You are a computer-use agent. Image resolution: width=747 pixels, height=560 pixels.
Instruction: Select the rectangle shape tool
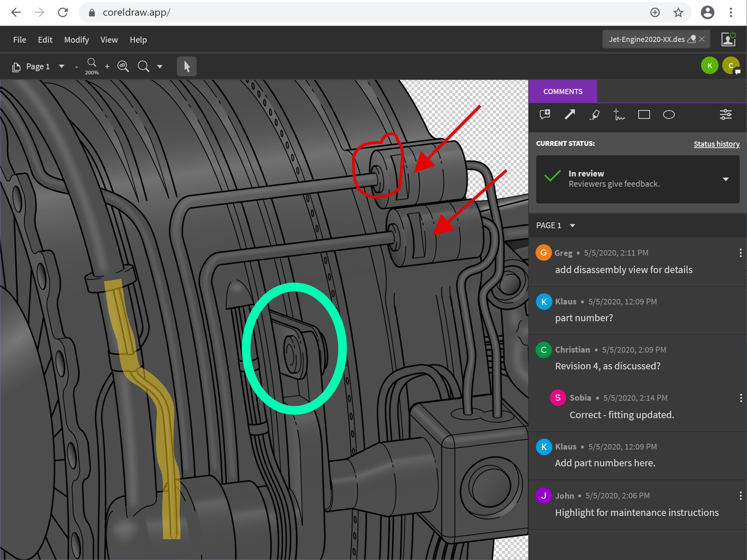[x=643, y=114]
